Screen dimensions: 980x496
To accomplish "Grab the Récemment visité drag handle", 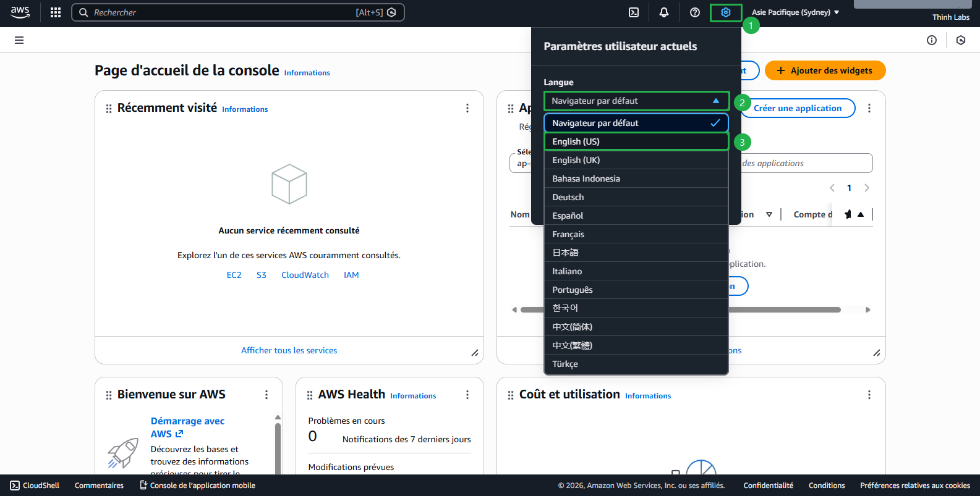I will [109, 109].
